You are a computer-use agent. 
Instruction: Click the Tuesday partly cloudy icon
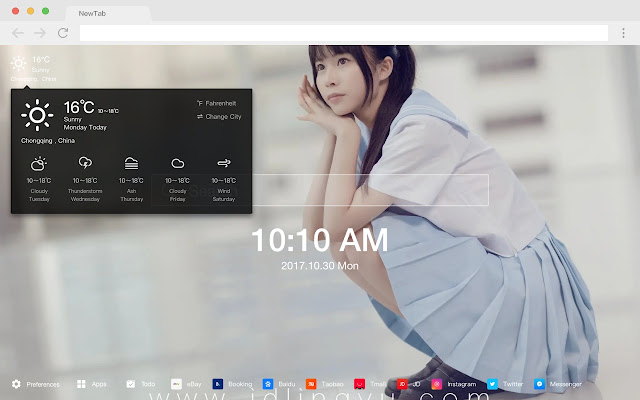(x=39, y=164)
